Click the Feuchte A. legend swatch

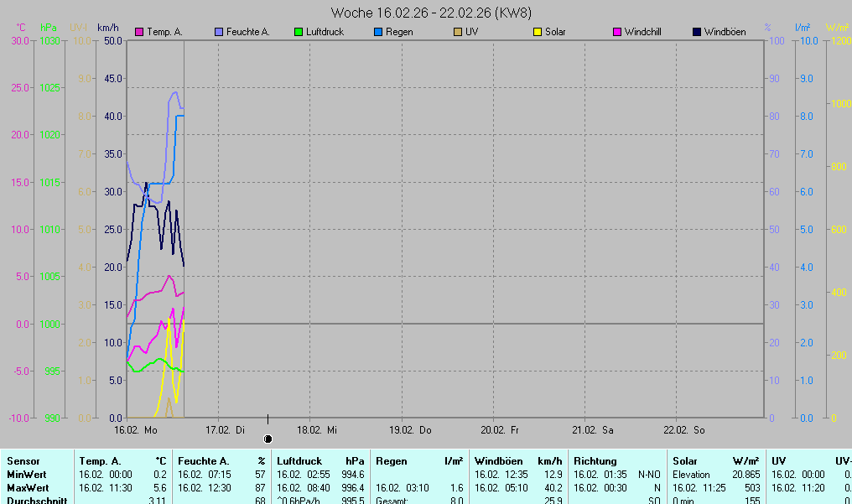pos(219,32)
